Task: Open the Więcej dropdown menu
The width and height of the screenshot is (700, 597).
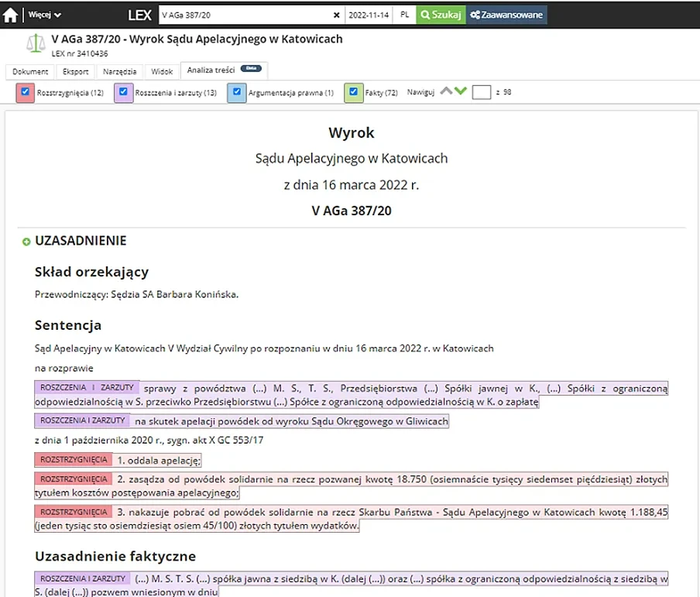Action: (x=45, y=15)
